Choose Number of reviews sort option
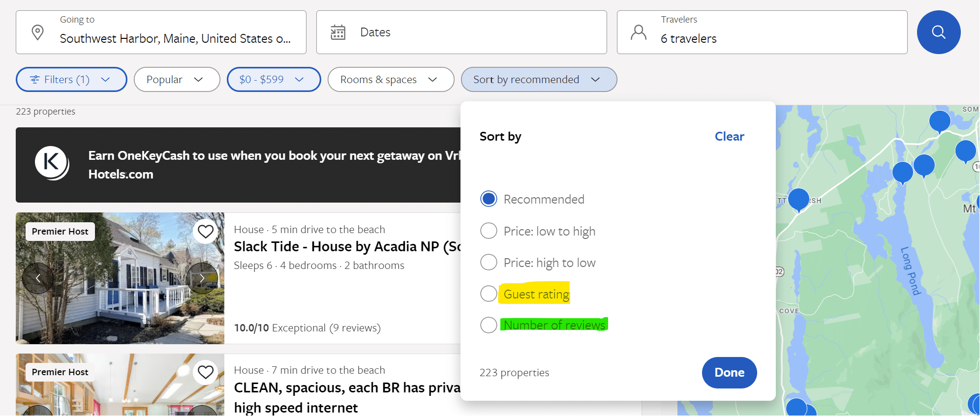The height and width of the screenshot is (416, 980). [x=489, y=325]
